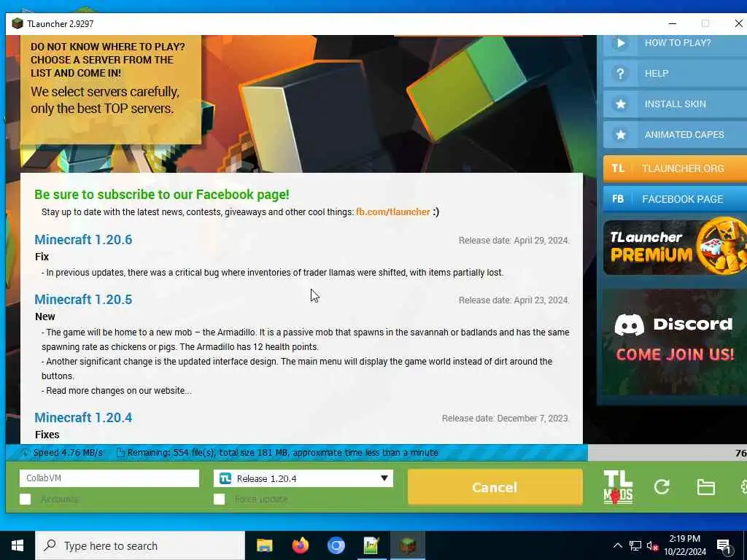Viewport: 747px width, 560px height.
Task: Click the top servers yellow banner
Action: coord(111,89)
